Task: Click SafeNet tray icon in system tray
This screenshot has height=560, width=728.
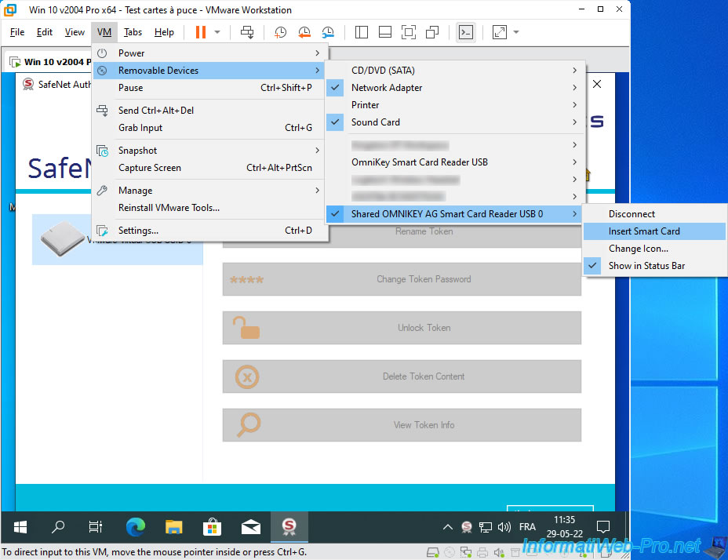Action: coord(467,526)
